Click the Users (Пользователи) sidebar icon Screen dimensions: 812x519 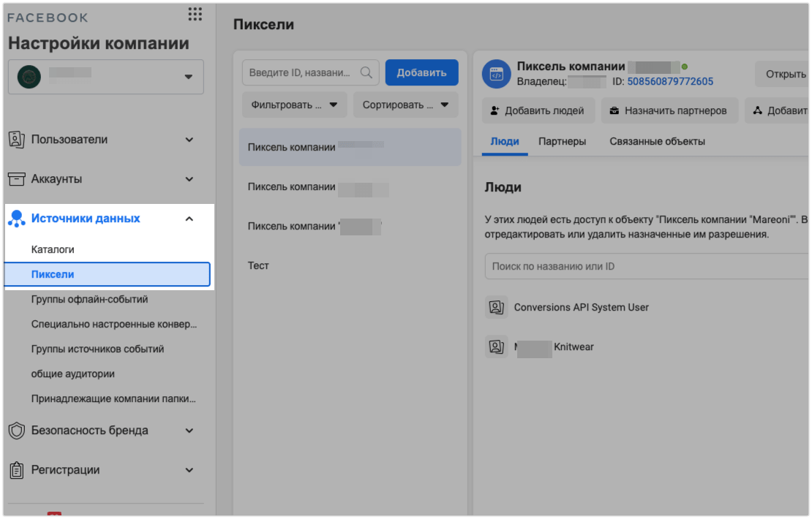coord(16,140)
